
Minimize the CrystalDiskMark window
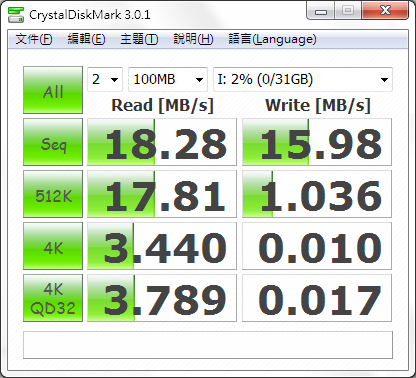(321, 11)
